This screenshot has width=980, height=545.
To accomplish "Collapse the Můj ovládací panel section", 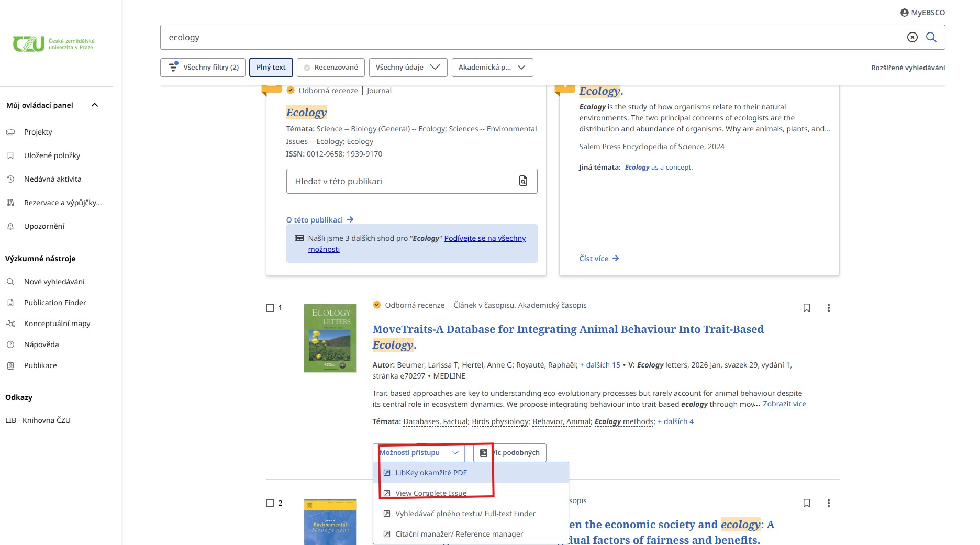I will coord(95,105).
